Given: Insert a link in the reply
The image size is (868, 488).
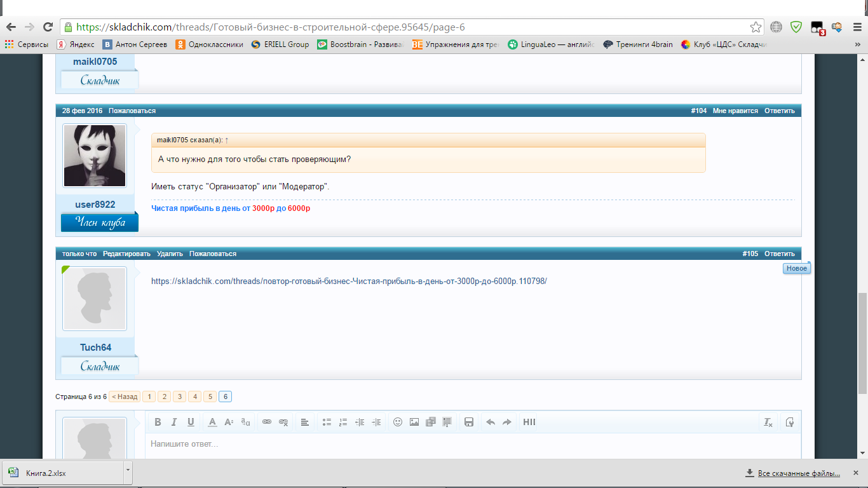Looking at the screenshot, I should (267, 422).
